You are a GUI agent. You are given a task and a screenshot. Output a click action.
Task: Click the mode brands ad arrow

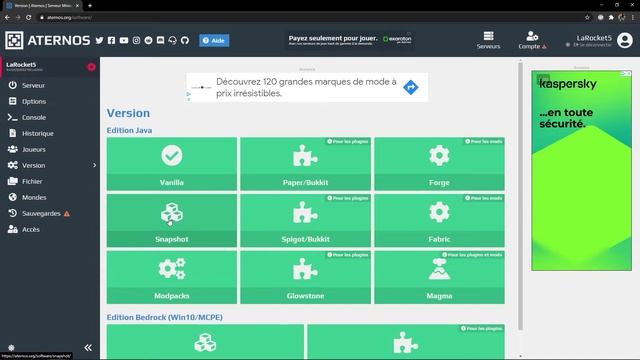pos(411,87)
